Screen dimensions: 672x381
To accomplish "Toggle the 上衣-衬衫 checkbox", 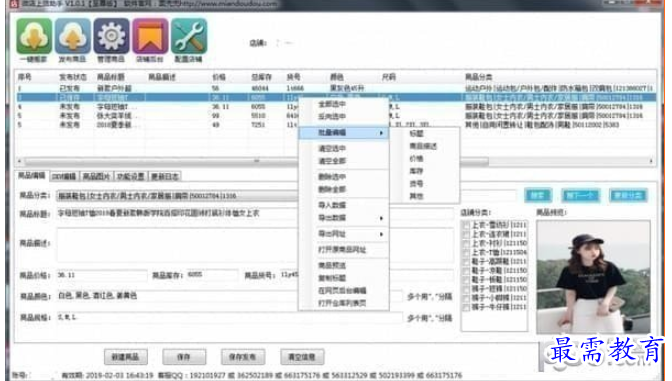I will (466, 243).
